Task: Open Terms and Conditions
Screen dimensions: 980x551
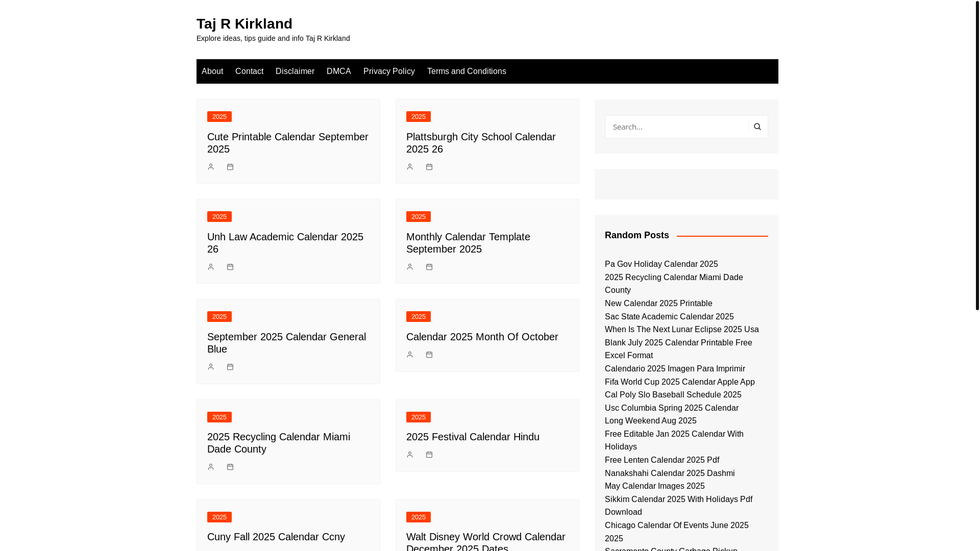Action: pyautogui.click(x=467, y=71)
